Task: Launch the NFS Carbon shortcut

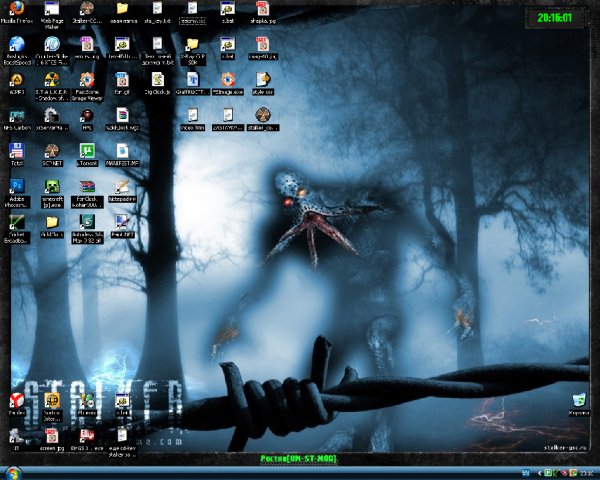Action: [x=17, y=119]
